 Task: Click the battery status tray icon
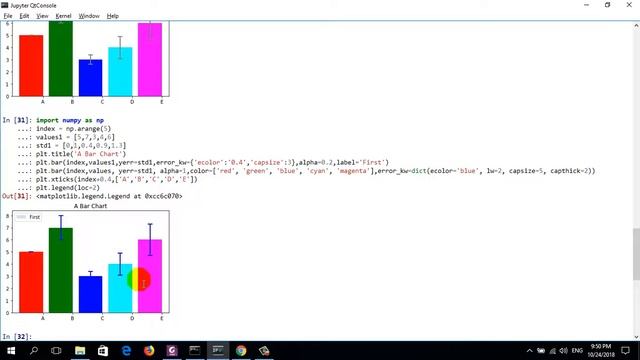[541, 351]
